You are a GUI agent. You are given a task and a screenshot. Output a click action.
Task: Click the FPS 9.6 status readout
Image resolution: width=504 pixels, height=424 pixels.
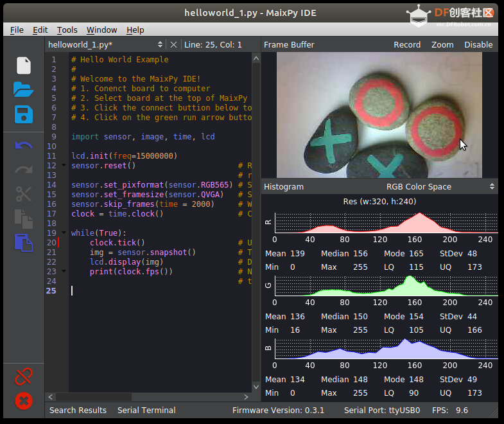(449, 410)
